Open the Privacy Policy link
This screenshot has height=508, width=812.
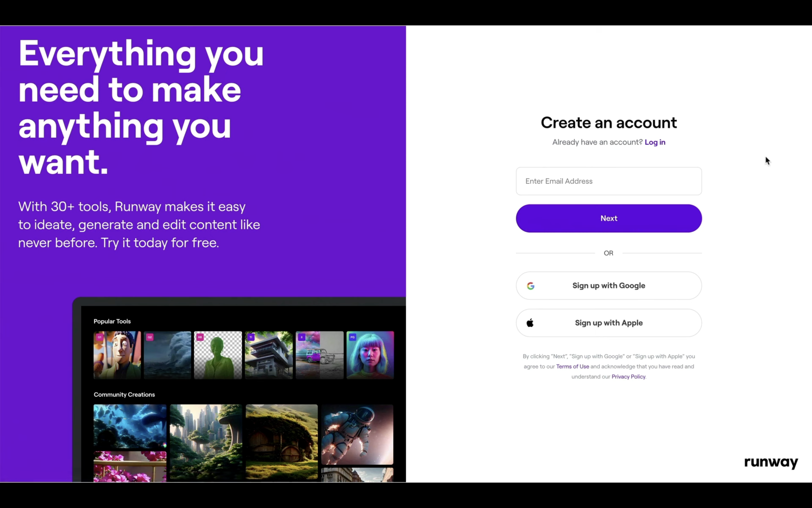(x=628, y=377)
